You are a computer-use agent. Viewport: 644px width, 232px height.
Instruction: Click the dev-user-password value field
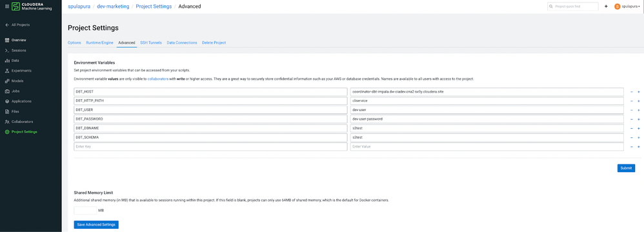[x=487, y=119]
